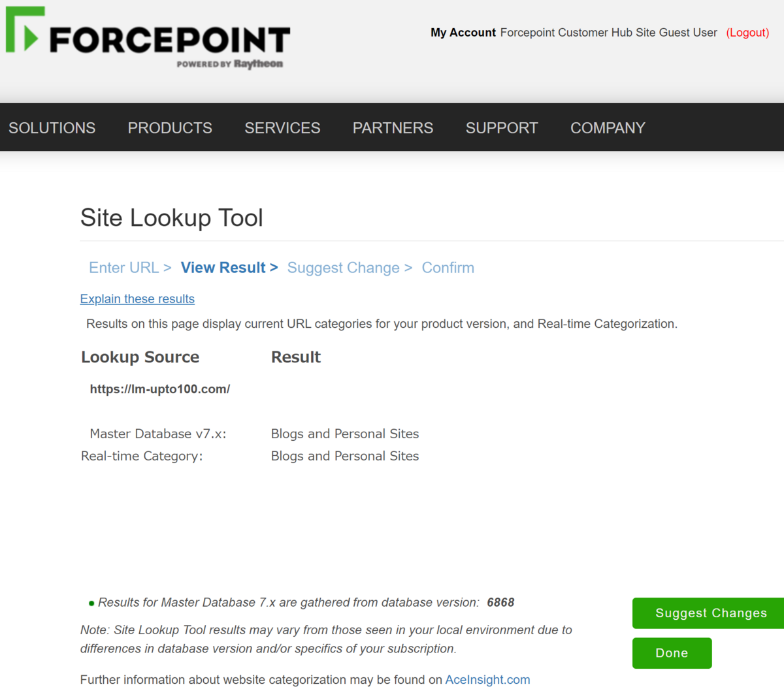Click the Lookup Source column heading
This screenshot has width=784, height=691.
point(140,357)
